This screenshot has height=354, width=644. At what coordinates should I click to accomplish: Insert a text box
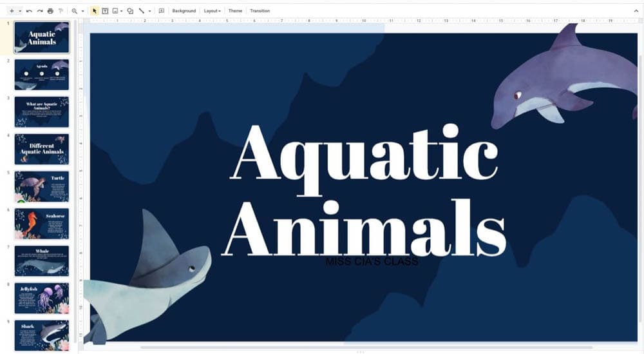coord(105,11)
